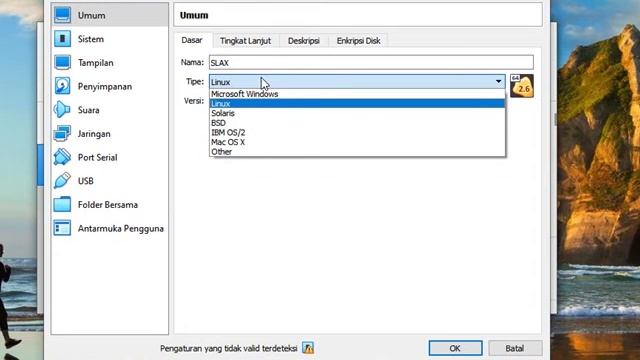This screenshot has height=360, width=640.
Task: Choose Other from Tipe list
Action: click(357, 152)
